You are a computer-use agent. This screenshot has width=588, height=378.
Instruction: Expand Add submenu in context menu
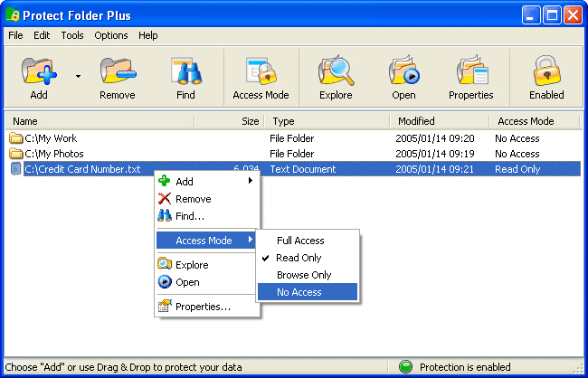[x=206, y=182]
